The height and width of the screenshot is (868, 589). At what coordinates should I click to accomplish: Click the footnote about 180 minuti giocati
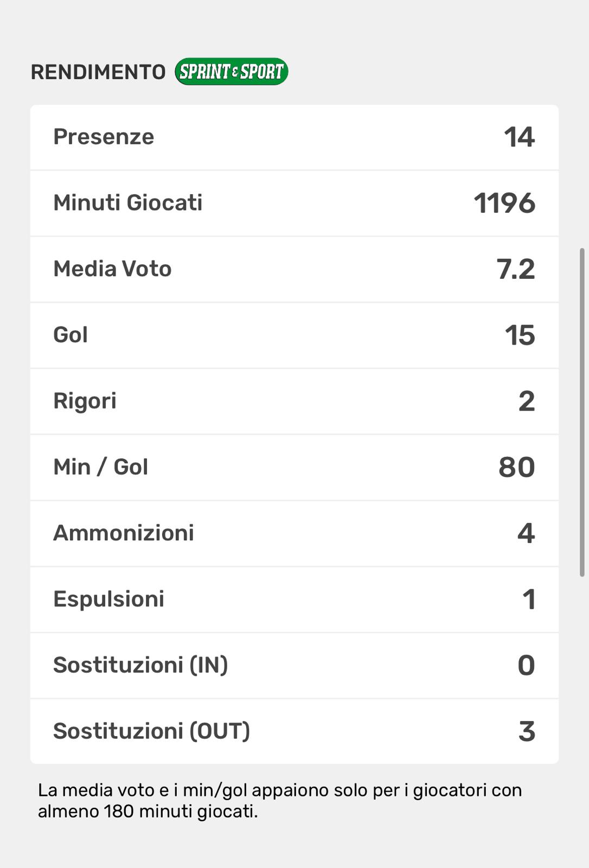[279, 801]
